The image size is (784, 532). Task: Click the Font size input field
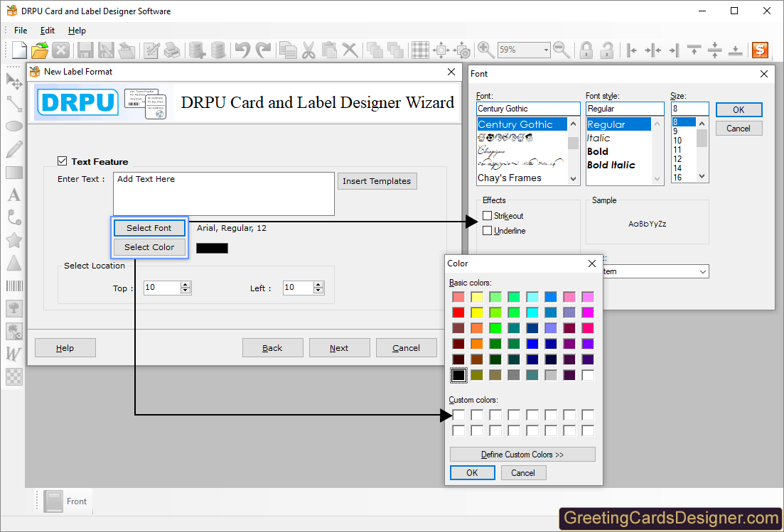click(689, 109)
